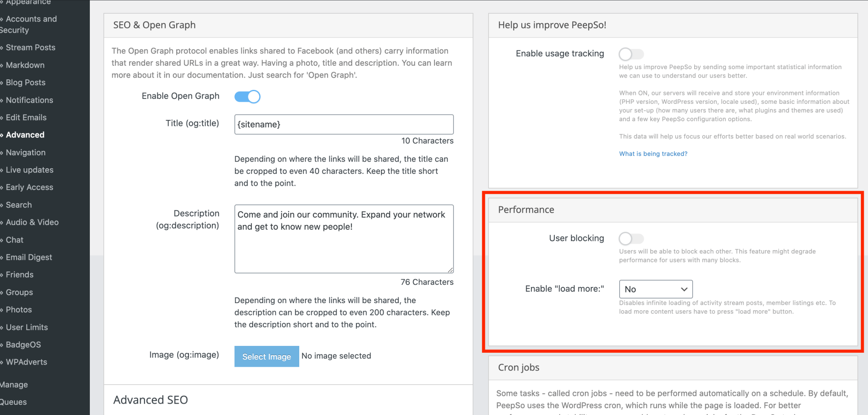Open the Early Access menu item

coord(29,187)
